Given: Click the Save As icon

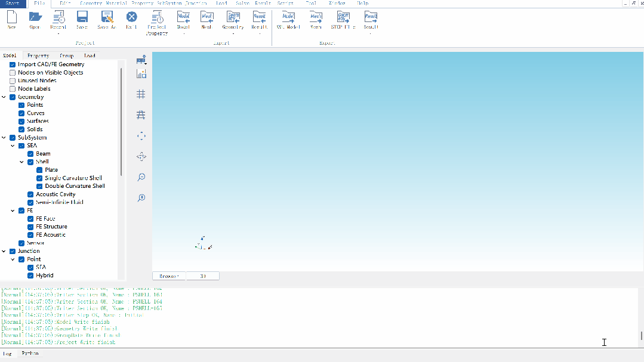Looking at the screenshot, I should pyautogui.click(x=107, y=17).
